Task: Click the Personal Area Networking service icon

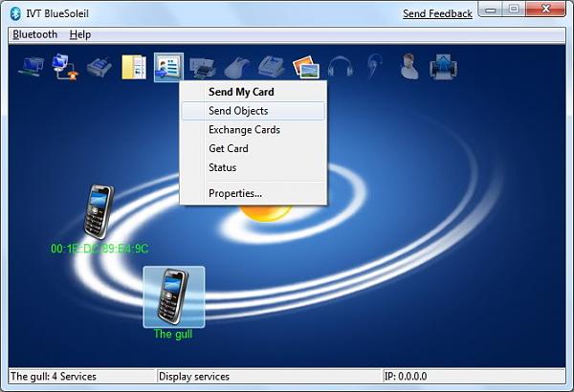Action: (x=32, y=66)
